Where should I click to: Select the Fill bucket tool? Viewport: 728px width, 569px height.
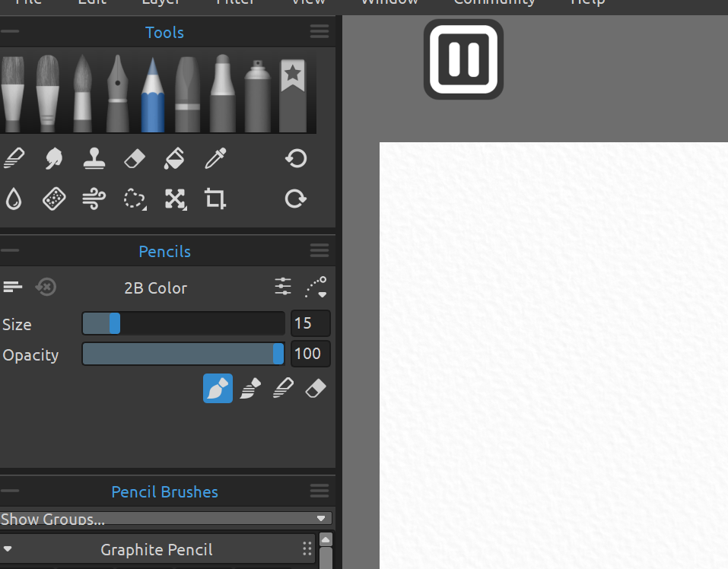174,158
